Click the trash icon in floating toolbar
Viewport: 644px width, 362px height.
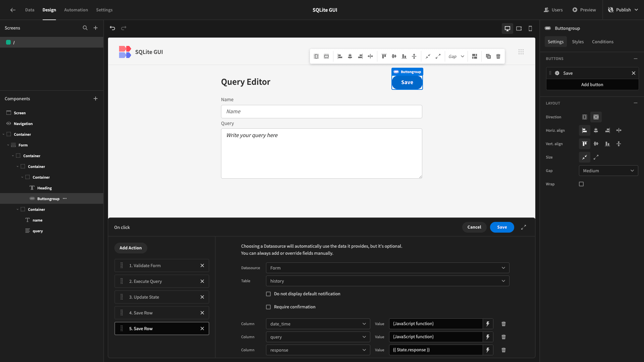coord(498,56)
